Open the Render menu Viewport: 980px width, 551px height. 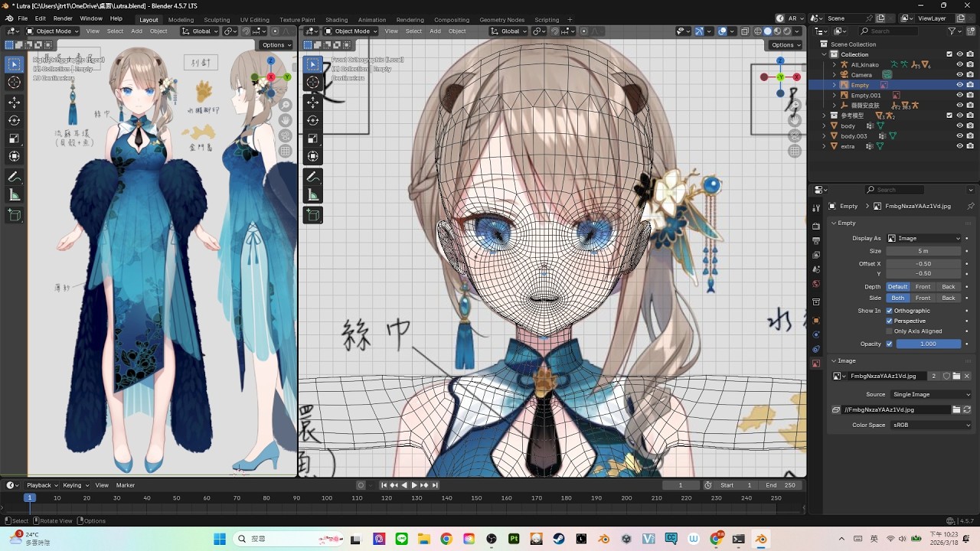click(63, 18)
